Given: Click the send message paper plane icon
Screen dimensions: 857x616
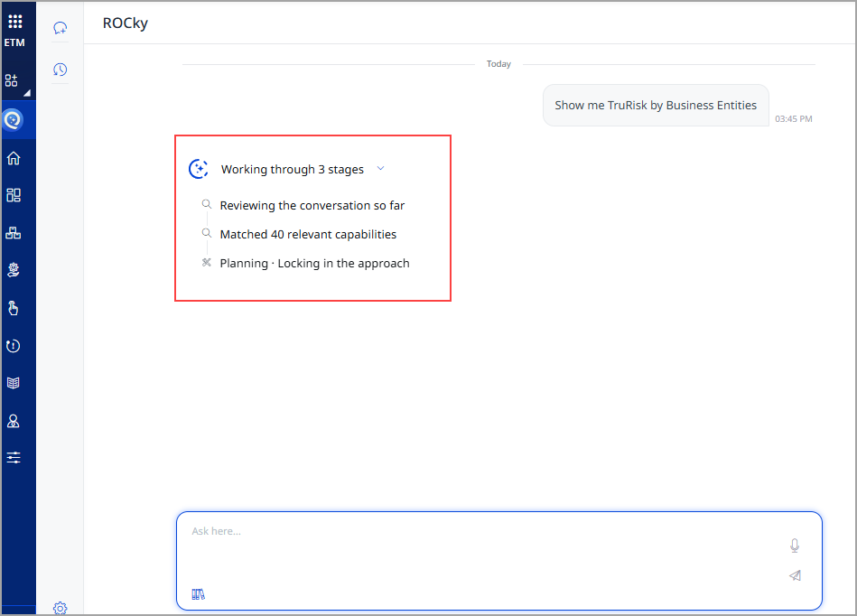Looking at the screenshot, I should pyautogui.click(x=796, y=575).
